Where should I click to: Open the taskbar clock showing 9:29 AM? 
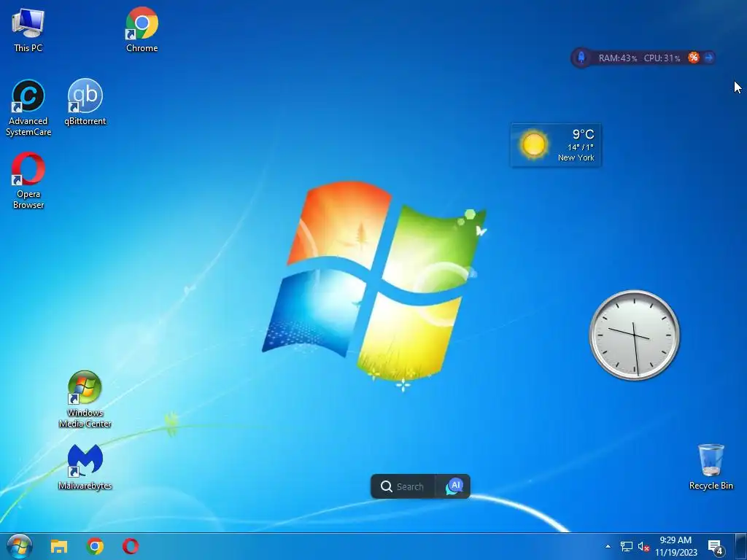[676, 546]
